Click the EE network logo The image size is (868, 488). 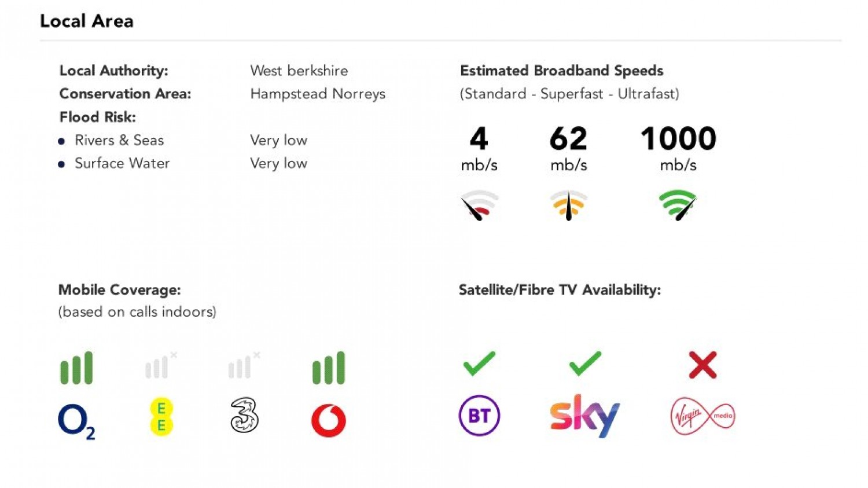pos(161,416)
